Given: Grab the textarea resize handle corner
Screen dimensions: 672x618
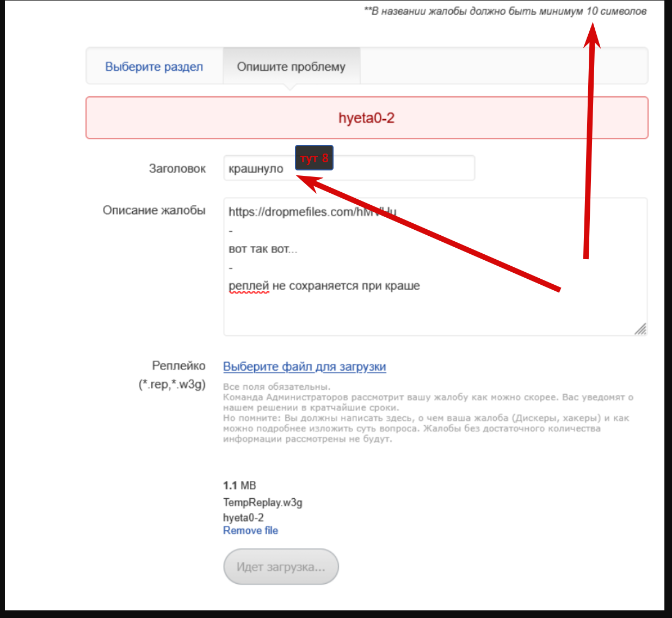Looking at the screenshot, I should (640, 329).
